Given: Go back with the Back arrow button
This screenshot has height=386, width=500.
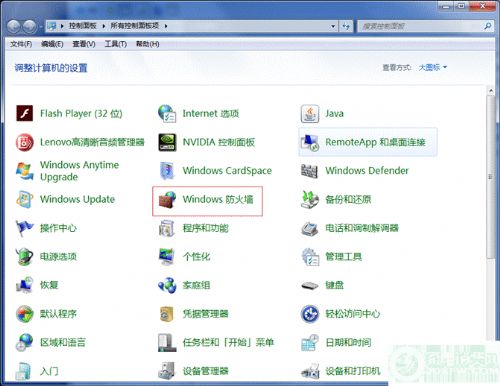Looking at the screenshot, I should click(x=13, y=26).
